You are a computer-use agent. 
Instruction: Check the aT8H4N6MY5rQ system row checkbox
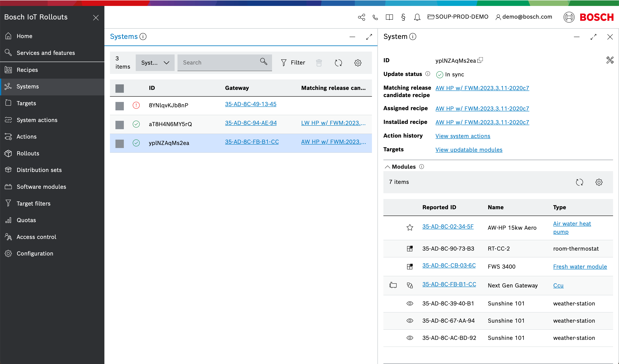(120, 124)
